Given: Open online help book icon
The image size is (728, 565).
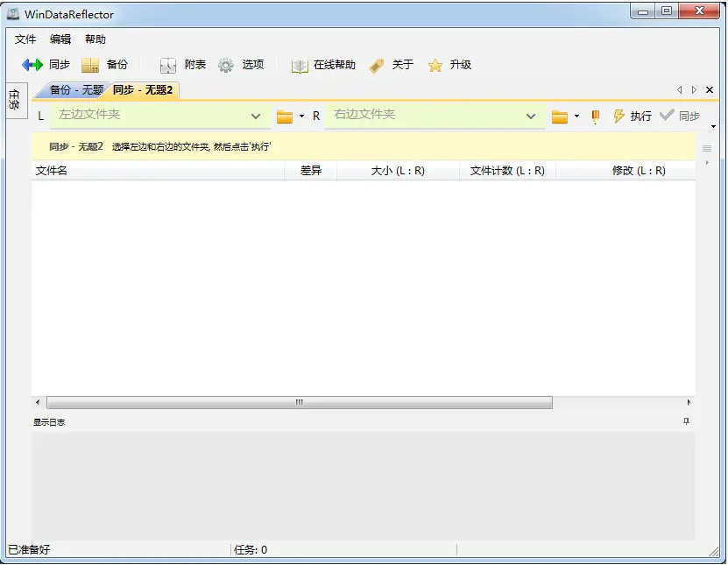Looking at the screenshot, I should pyautogui.click(x=300, y=66).
